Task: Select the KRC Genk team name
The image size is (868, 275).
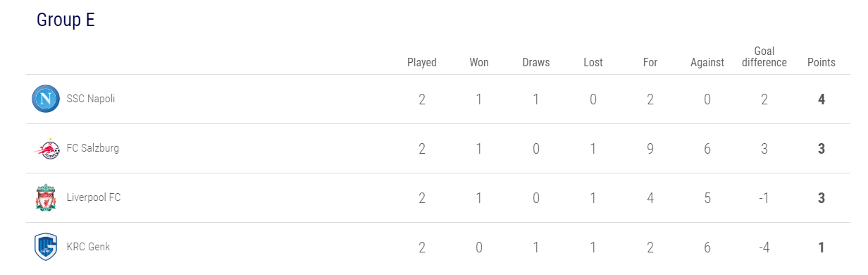Action: tap(88, 247)
